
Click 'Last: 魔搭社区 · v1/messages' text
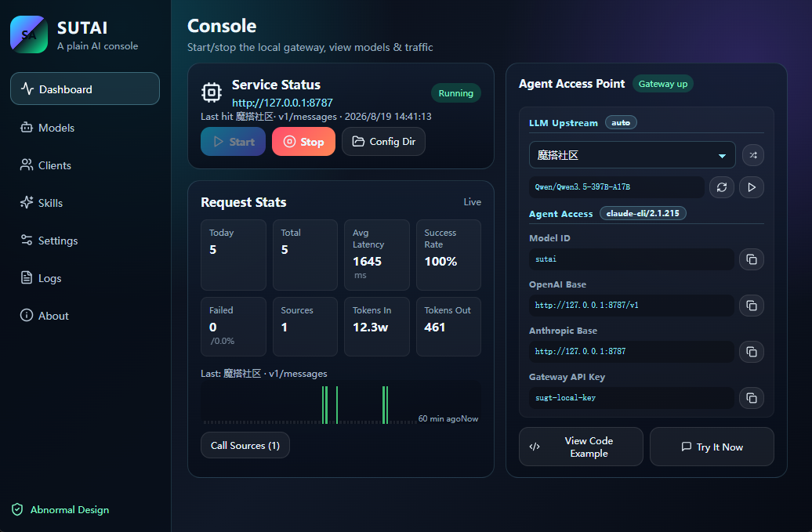click(x=264, y=373)
